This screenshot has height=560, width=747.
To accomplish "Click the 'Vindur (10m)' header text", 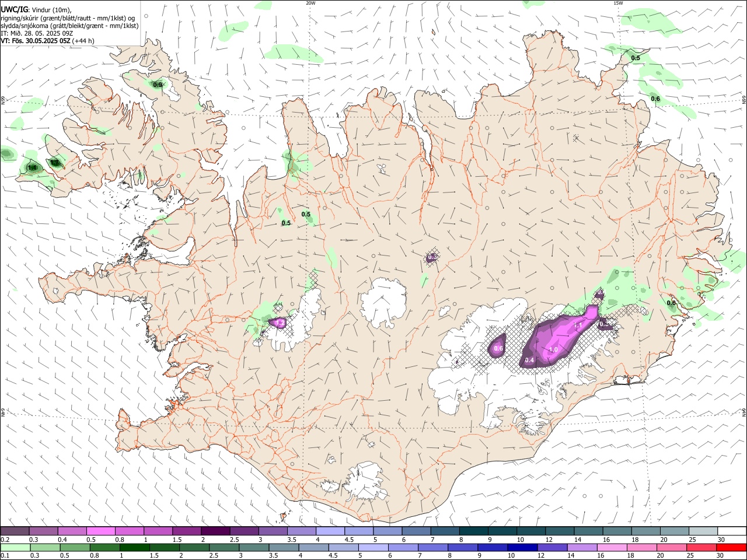I will pos(52,10).
